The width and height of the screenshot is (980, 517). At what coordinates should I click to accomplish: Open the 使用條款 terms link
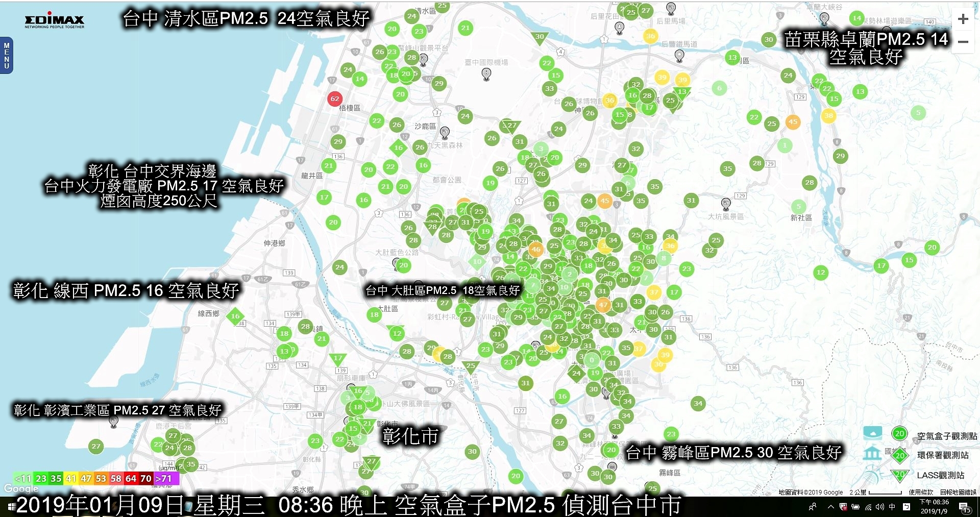coord(921,492)
